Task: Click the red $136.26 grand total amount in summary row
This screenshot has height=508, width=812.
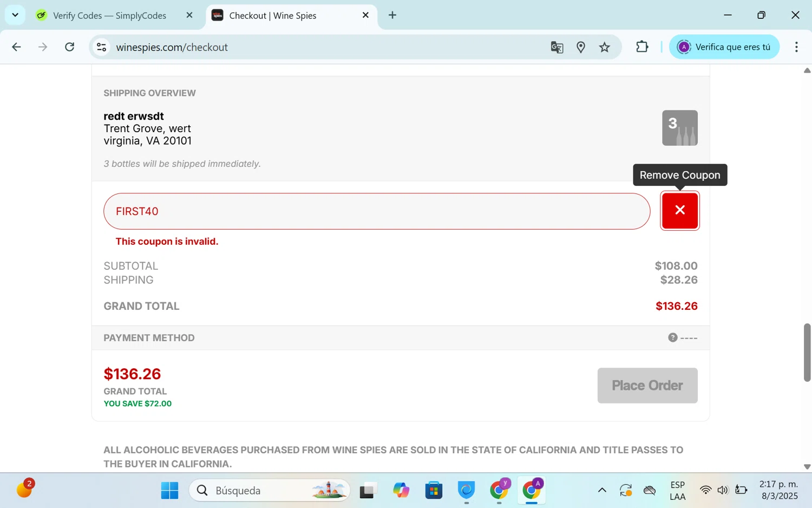Action: click(x=676, y=306)
